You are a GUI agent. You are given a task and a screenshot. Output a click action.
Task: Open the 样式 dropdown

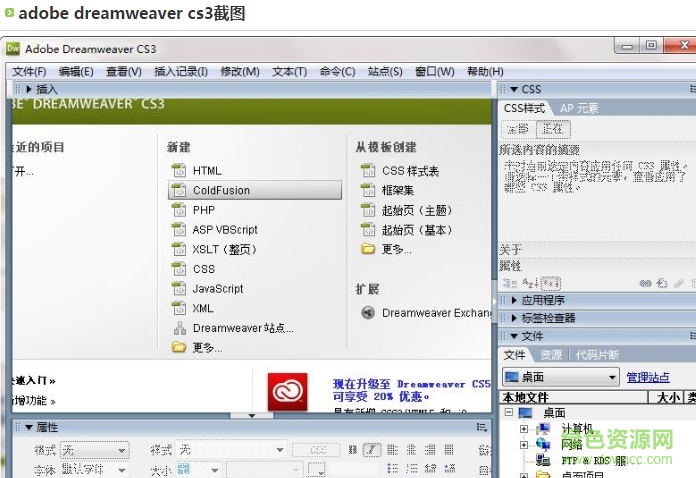click(x=231, y=450)
